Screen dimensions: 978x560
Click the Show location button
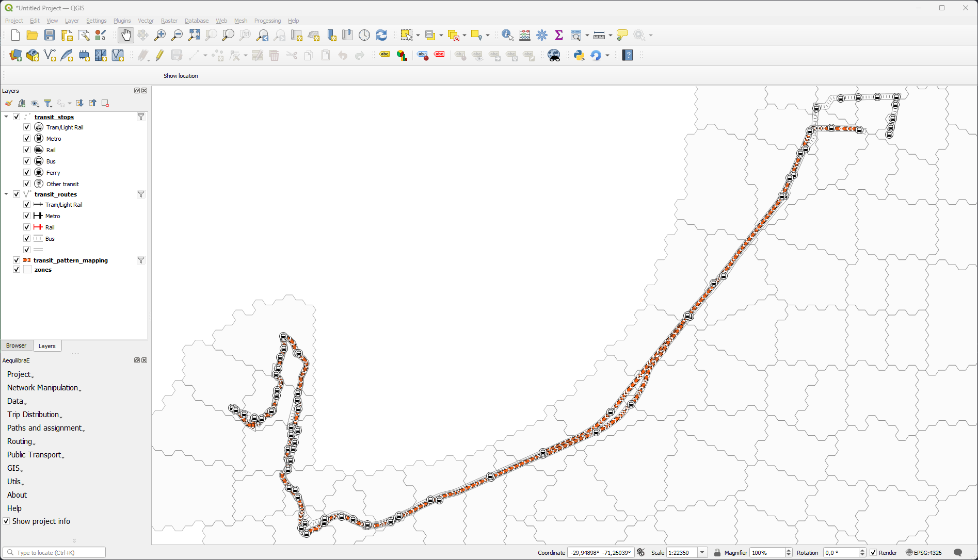pyautogui.click(x=181, y=75)
